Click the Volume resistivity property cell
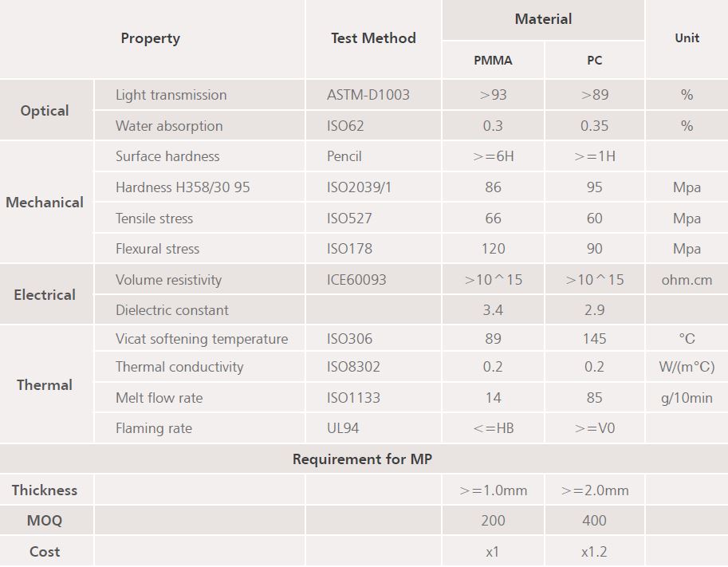This screenshot has height=567, width=728. click(169, 280)
